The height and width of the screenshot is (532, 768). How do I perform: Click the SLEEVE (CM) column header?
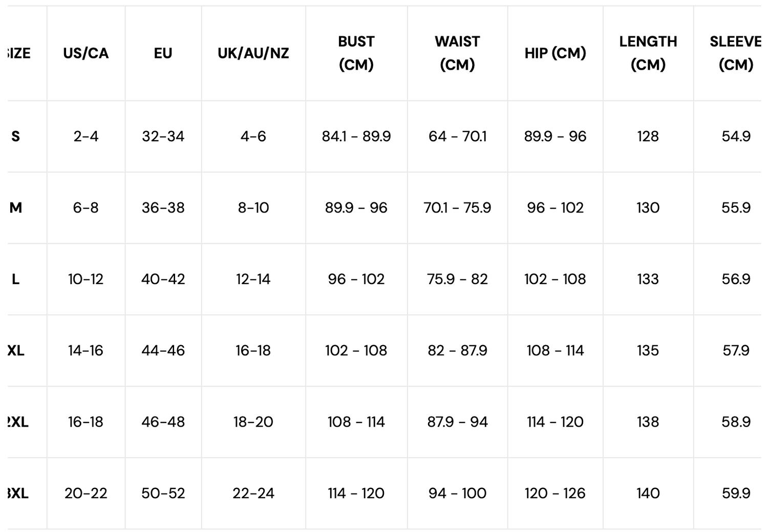pos(735,53)
